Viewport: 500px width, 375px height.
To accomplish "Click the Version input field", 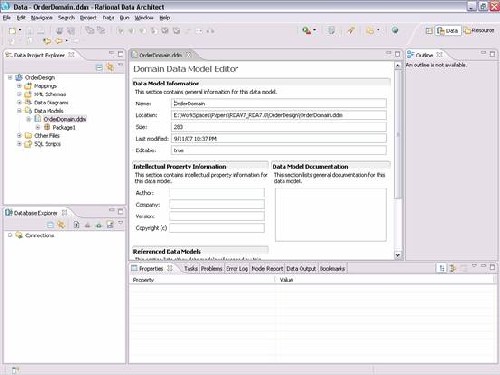I will pyautogui.click(x=217, y=216).
